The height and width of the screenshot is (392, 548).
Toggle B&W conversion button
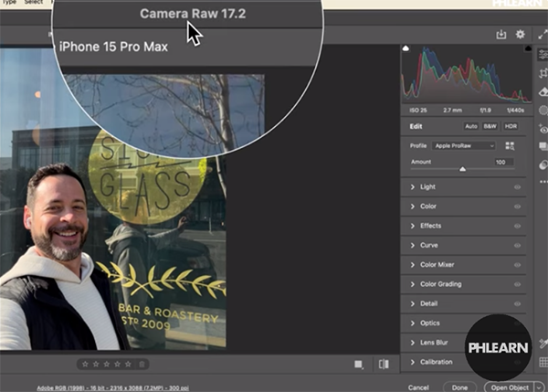pyautogui.click(x=490, y=126)
